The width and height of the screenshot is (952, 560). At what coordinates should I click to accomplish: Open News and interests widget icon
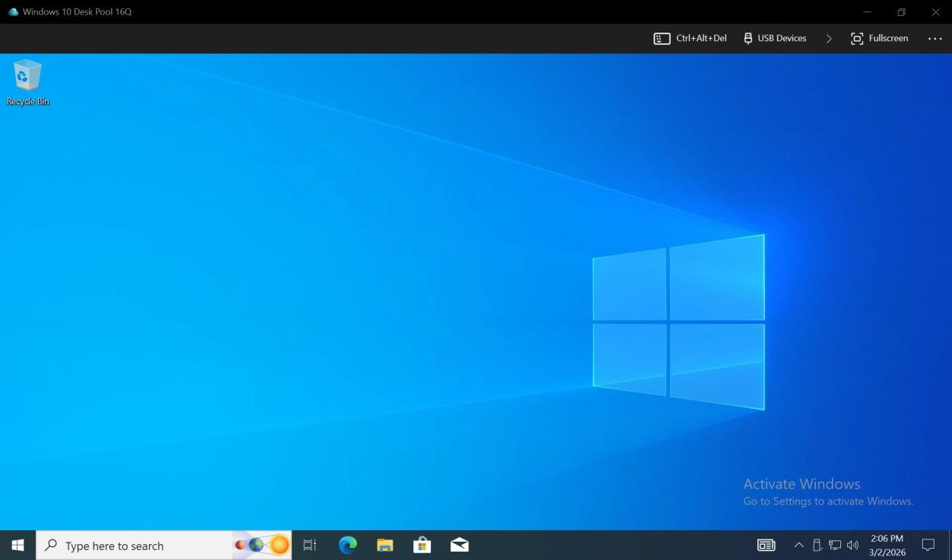[766, 545]
